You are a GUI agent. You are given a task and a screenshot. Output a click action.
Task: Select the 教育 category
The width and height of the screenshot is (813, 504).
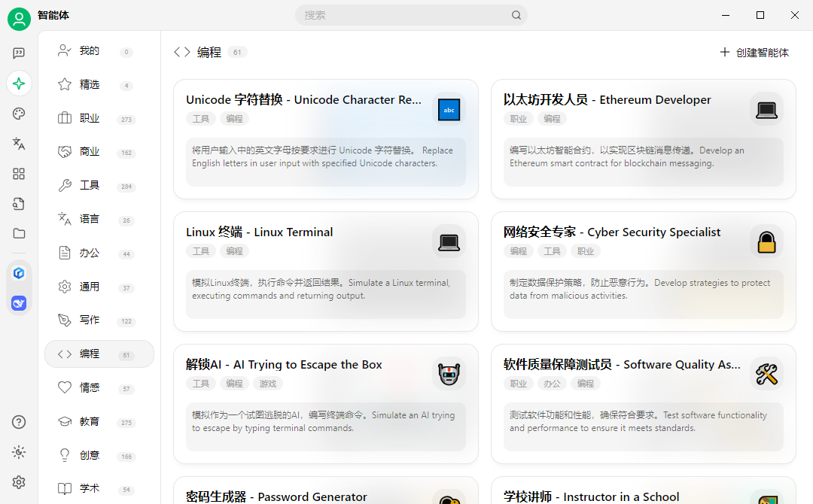point(99,421)
